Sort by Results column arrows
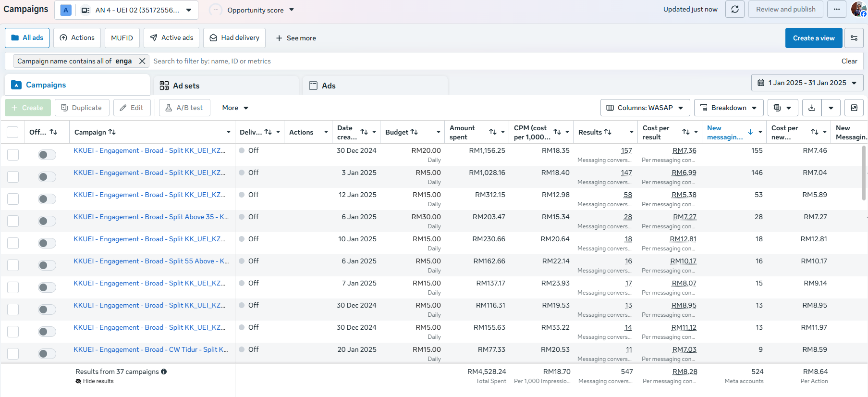Viewport: 868px width, 397px height. click(x=608, y=132)
